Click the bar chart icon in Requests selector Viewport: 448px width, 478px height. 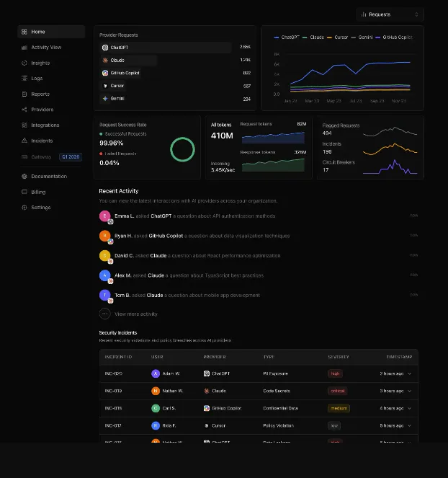pos(364,14)
